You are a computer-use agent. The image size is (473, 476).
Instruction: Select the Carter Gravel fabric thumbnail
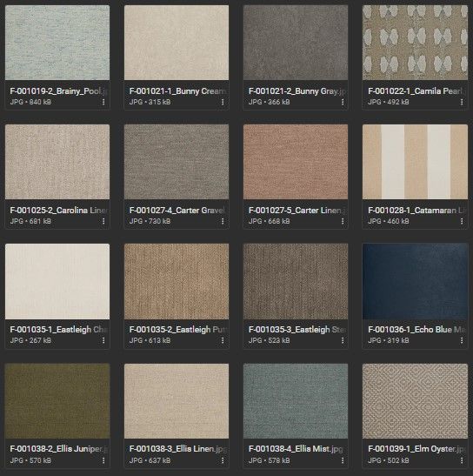[x=177, y=162]
